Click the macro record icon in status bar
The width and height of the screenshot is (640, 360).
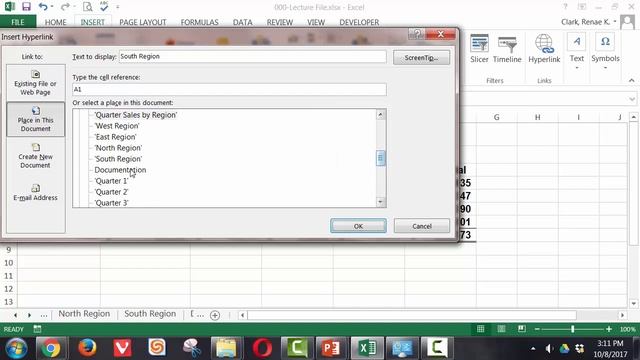(x=37, y=329)
